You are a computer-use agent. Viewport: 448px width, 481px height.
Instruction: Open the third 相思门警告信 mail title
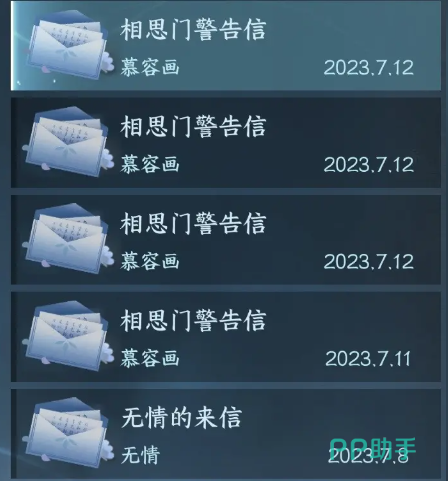pos(193,223)
